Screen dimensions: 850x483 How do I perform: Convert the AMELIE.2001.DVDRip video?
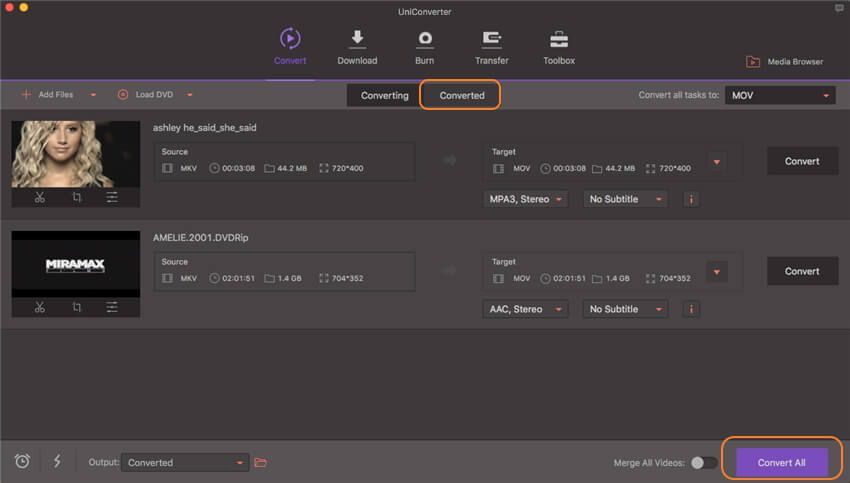(802, 271)
